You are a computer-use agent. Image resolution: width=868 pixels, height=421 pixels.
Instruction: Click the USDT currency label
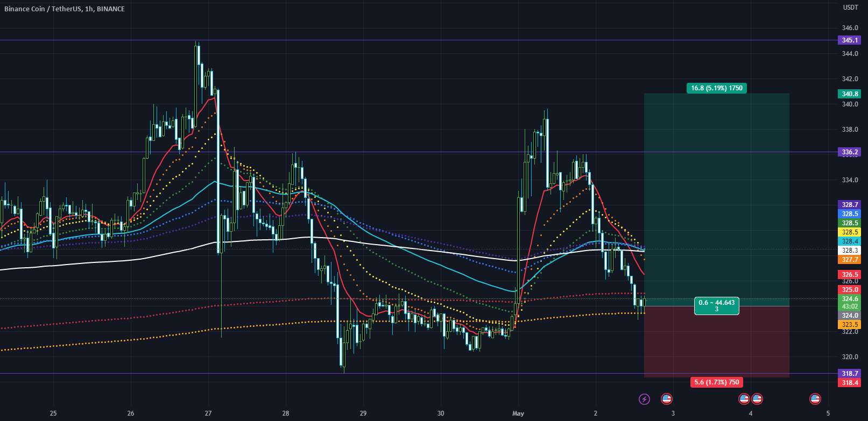850,8
